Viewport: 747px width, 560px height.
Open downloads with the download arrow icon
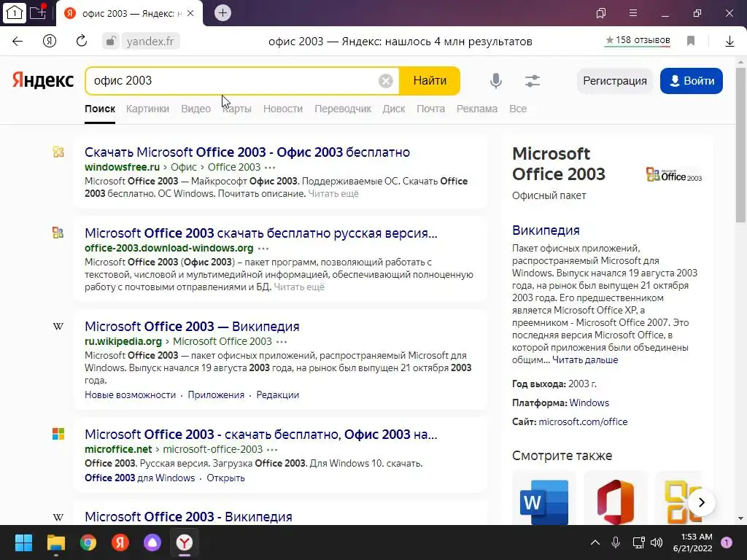tap(729, 42)
